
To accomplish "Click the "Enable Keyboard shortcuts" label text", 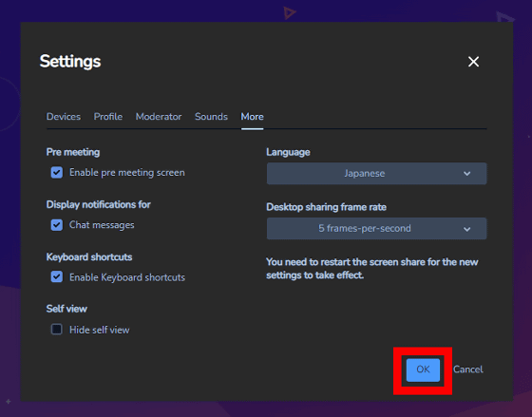I will [127, 277].
